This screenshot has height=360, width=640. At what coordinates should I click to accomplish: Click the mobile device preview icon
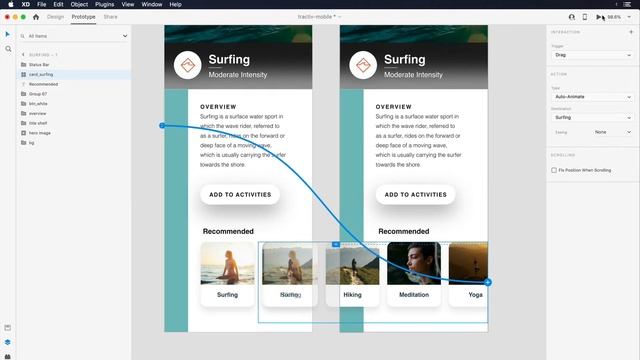pos(584,17)
